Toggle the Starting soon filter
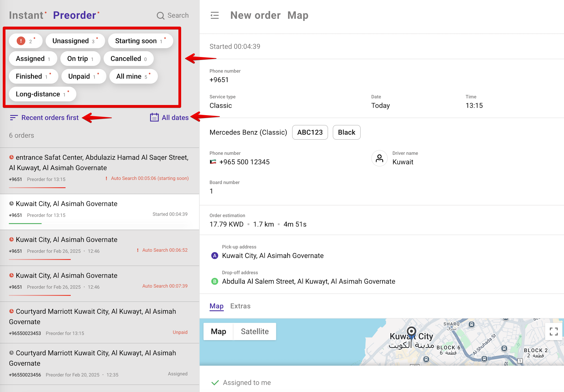 (x=140, y=41)
